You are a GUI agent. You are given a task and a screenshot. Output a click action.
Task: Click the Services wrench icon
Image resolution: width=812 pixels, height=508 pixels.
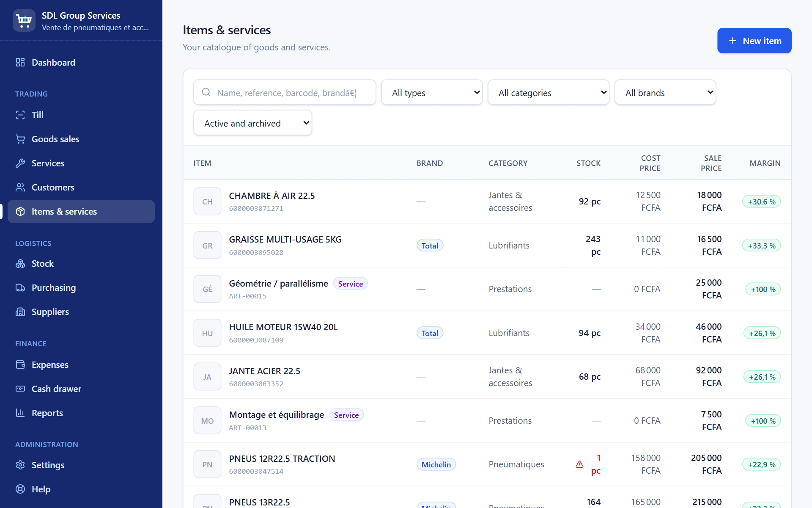click(20, 163)
